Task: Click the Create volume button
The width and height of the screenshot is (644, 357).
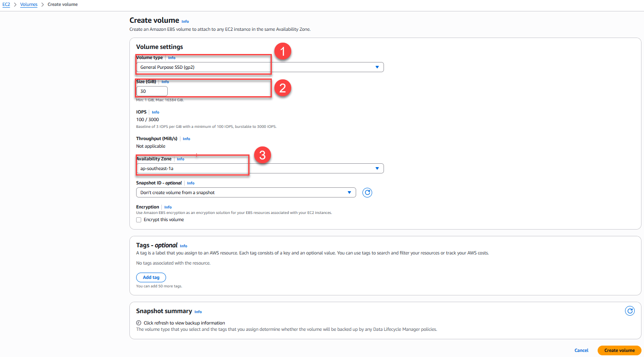Action: point(619,350)
